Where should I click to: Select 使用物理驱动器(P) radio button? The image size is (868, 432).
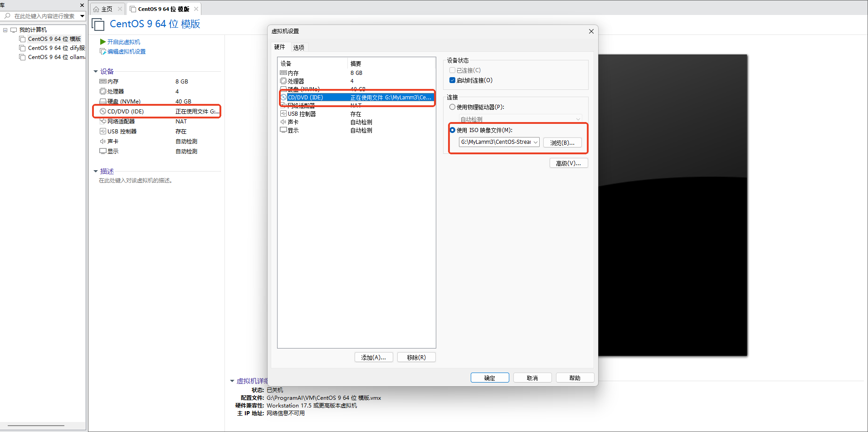(x=452, y=107)
